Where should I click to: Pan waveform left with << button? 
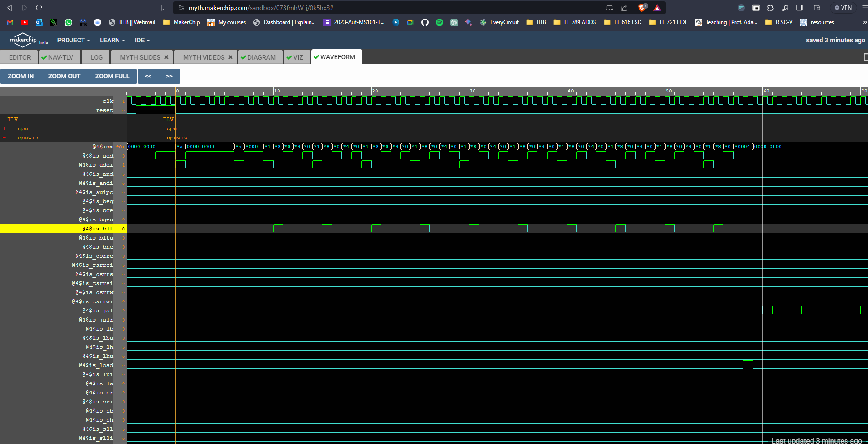click(x=148, y=76)
